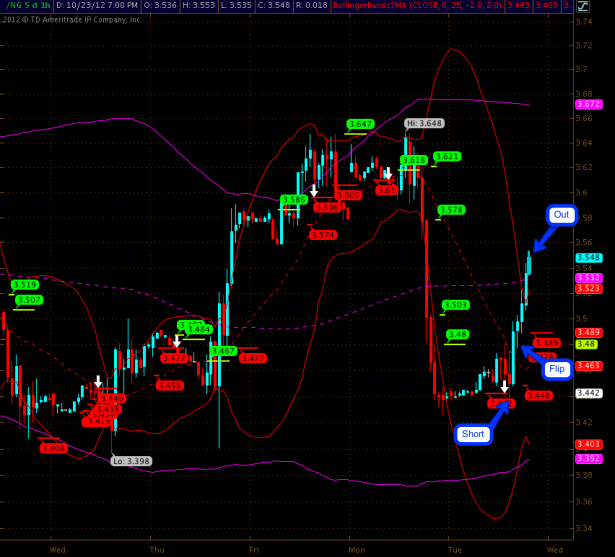
Task: Click the magenta 3.672 price tag on axis
Action: [588, 103]
